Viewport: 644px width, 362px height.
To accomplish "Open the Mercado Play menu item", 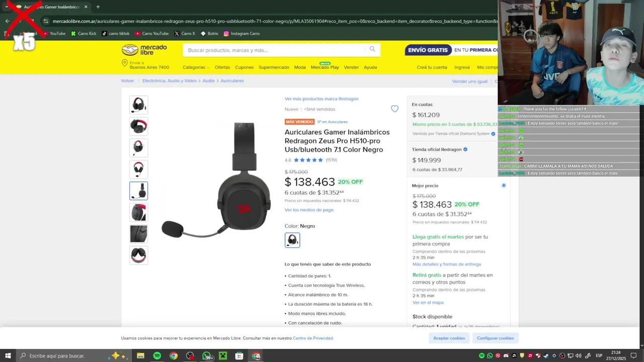I will pos(325,67).
